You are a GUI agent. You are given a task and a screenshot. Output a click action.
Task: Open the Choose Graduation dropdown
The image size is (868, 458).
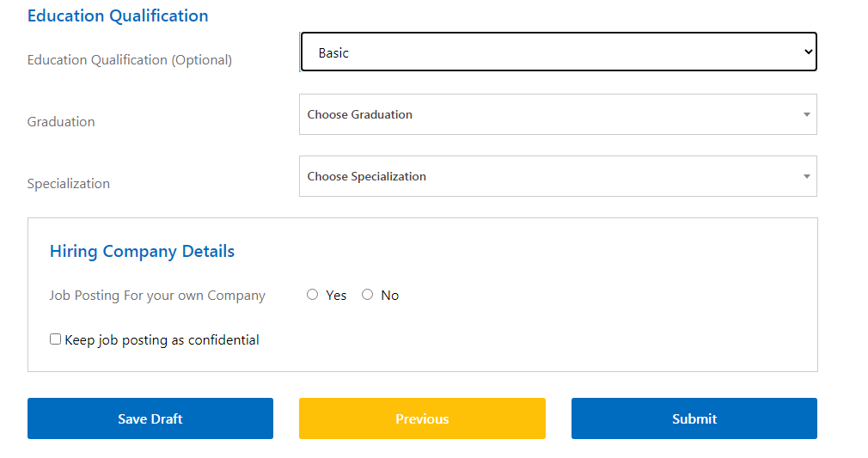pyautogui.click(x=558, y=114)
